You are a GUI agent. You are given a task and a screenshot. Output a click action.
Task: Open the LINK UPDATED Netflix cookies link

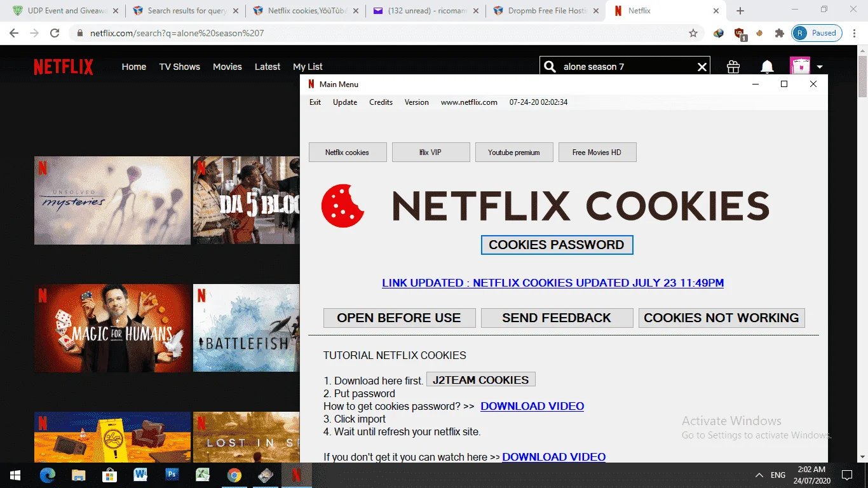553,283
